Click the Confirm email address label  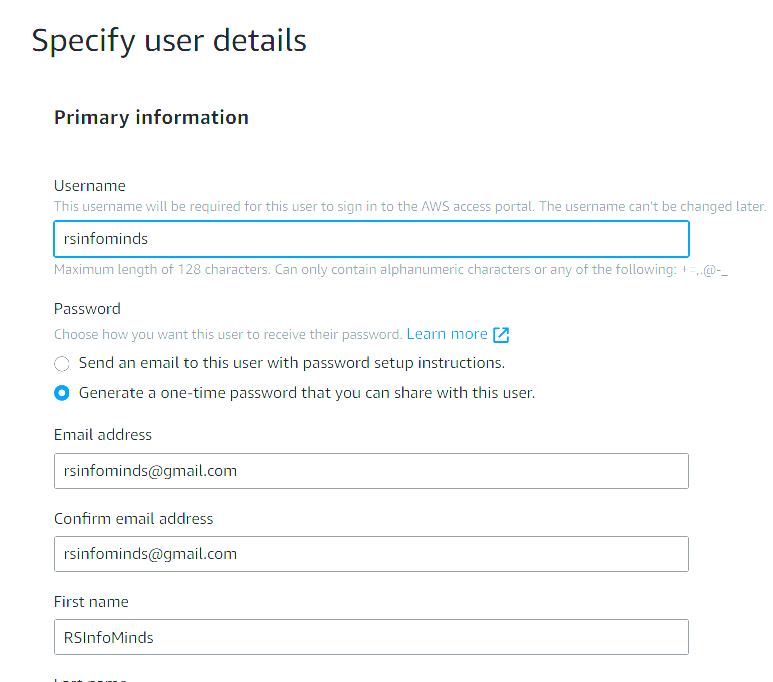pyautogui.click(x=134, y=519)
